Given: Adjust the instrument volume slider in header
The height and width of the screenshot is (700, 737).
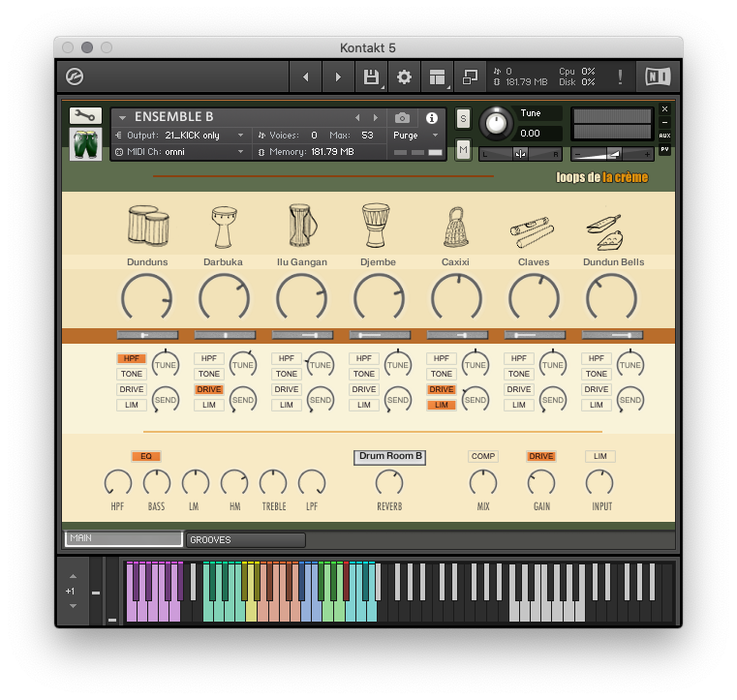Looking at the screenshot, I should coord(612,154).
